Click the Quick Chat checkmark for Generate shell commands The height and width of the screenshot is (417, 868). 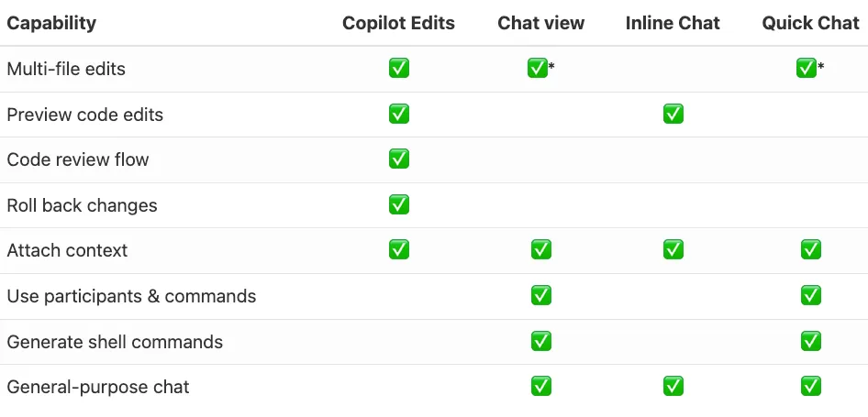pos(810,341)
